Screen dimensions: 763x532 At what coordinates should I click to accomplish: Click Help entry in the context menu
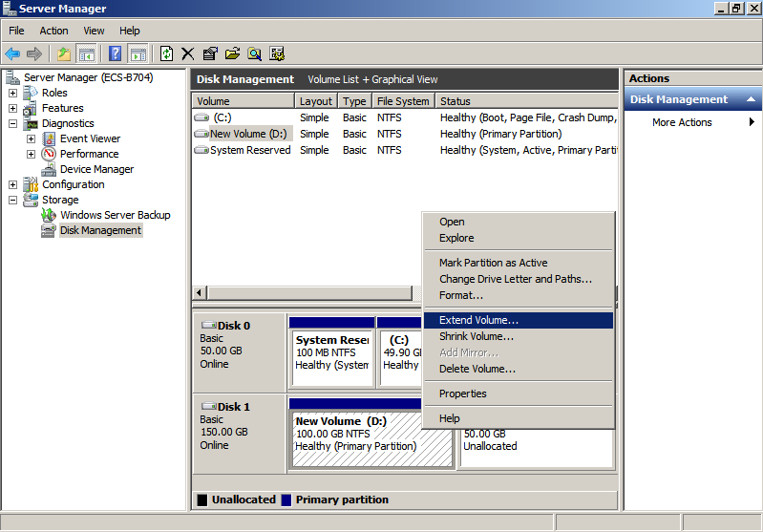(519, 418)
